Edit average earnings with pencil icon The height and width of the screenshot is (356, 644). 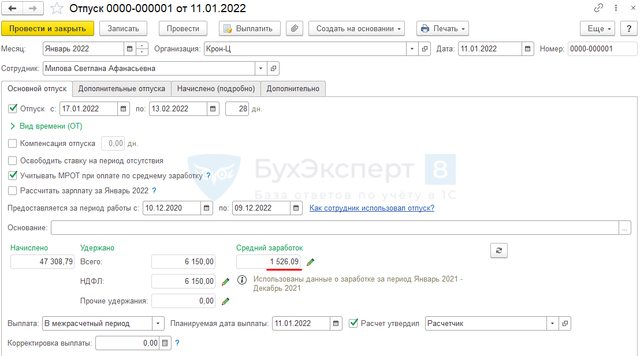click(311, 263)
